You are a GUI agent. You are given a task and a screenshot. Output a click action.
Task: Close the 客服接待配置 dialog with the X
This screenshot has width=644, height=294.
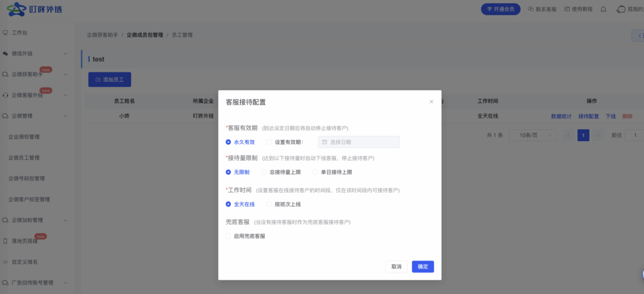point(431,101)
